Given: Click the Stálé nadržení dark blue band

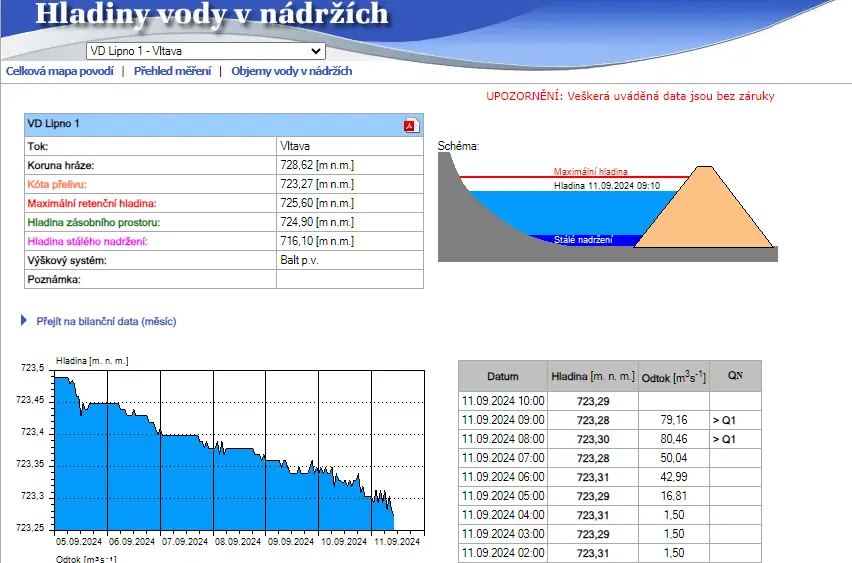Looking at the screenshot, I should click(x=583, y=240).
